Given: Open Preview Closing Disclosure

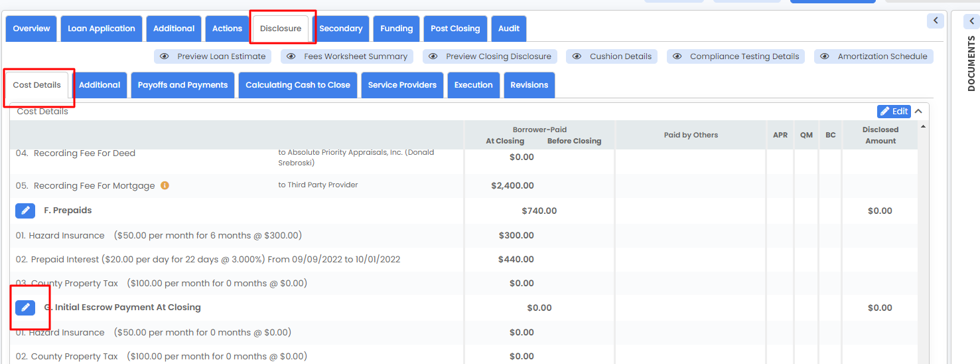Looking at the screenshot, I should (490, 56).
